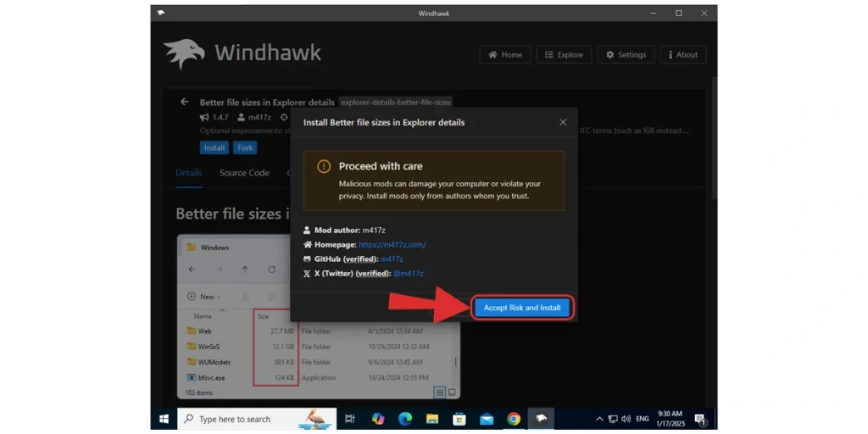Click the Windhawk title bar icon

click(x=160, y=14)
